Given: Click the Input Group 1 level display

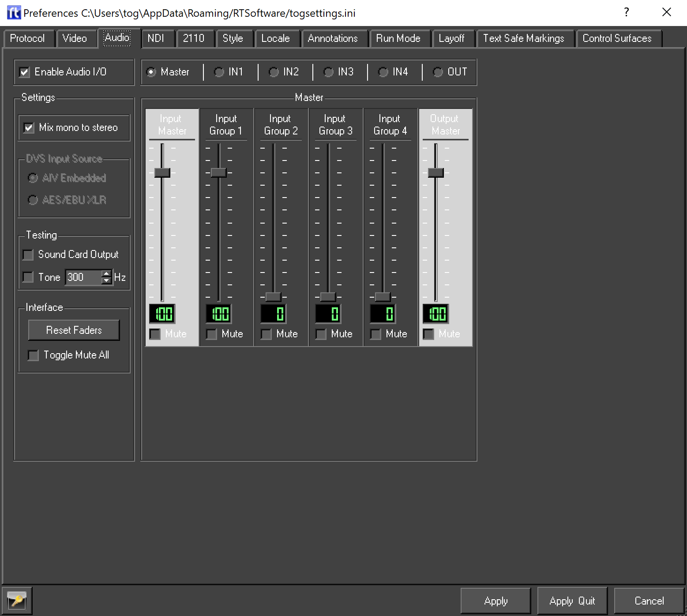Looking at the screenshot, I should click(218, 314).
